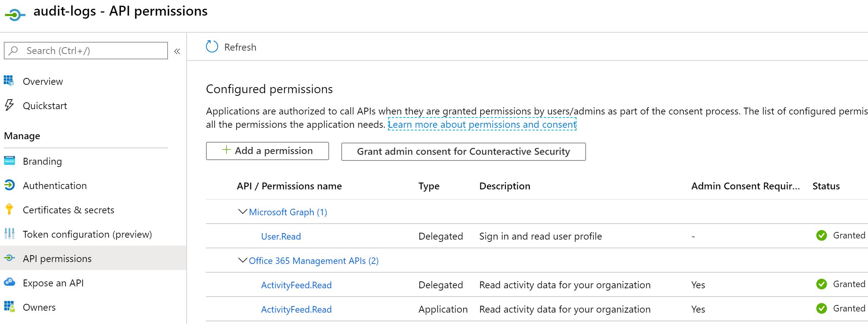Image resolution: width=868 pixels, height=324 pixels.
Task: Open Overview via its grid icon
Action: (9, 81)
